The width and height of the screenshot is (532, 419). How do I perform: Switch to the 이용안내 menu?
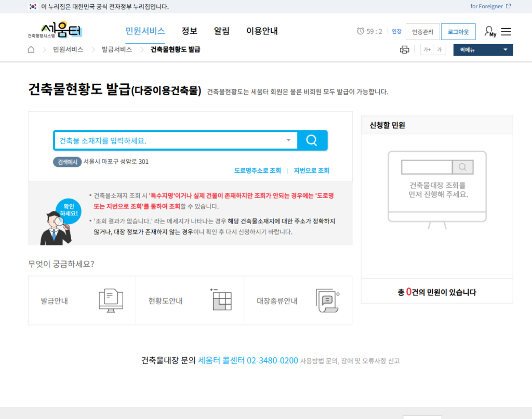(263, 31)
